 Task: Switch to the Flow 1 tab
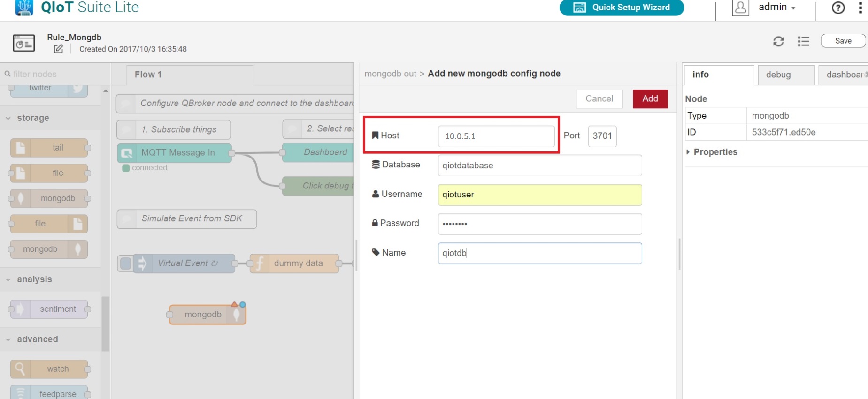(x=190, y=75)
